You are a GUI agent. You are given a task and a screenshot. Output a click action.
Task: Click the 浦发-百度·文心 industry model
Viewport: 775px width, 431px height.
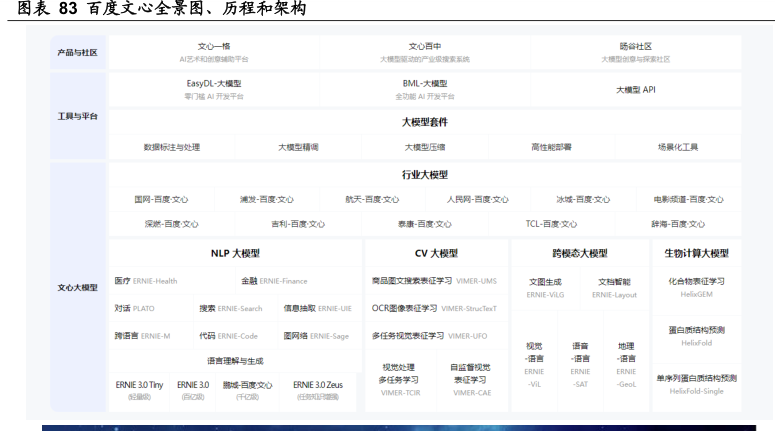[x=267, y=199]
